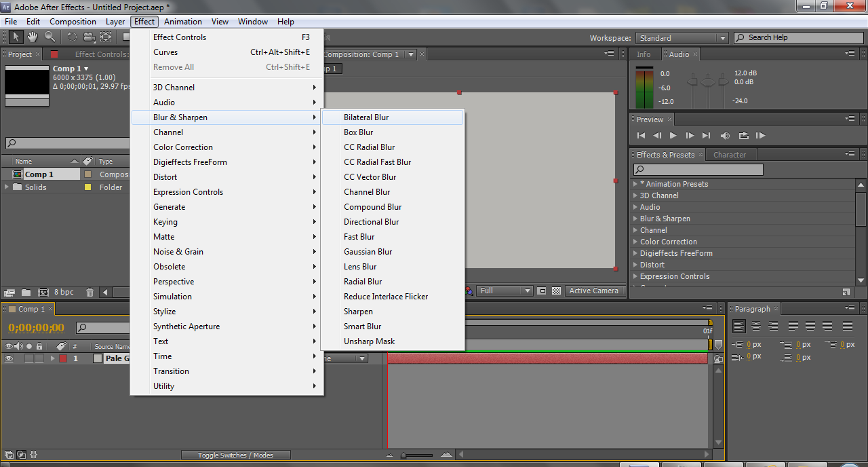Create new animation preset in Effects panel
Screen dimensions: 868x467
(x=846, y=292)
